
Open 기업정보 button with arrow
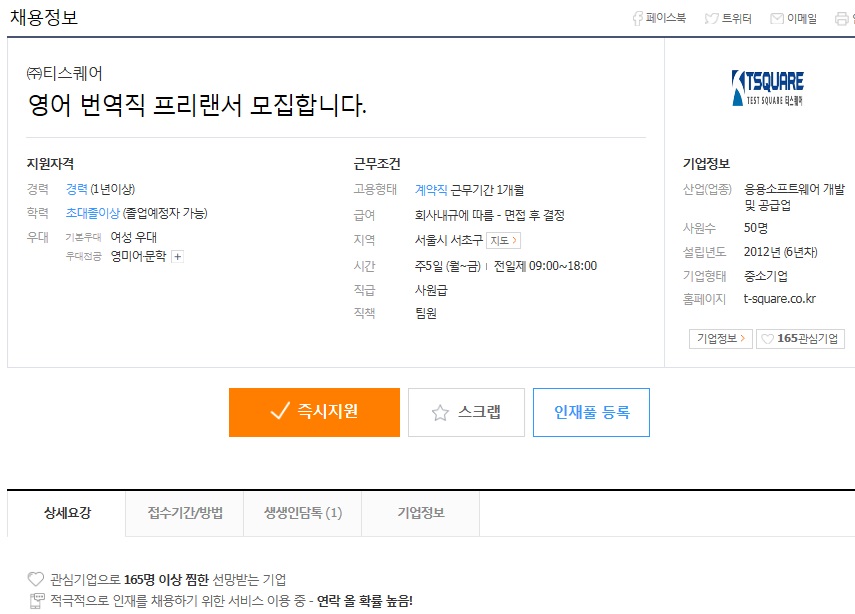pyautogui.click(x=720, y=339)
